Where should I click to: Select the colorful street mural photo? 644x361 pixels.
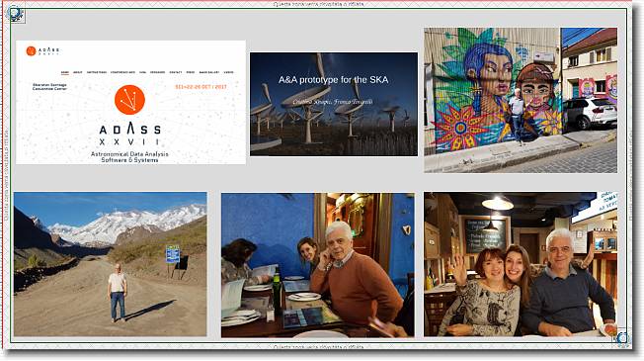[x=521, y=100]
